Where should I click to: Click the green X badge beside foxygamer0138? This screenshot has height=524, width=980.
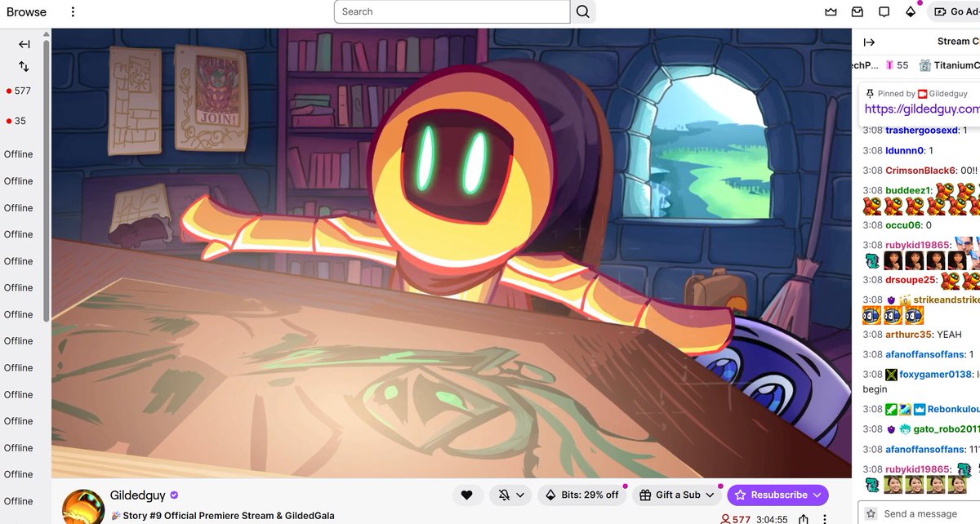[891, 375]
